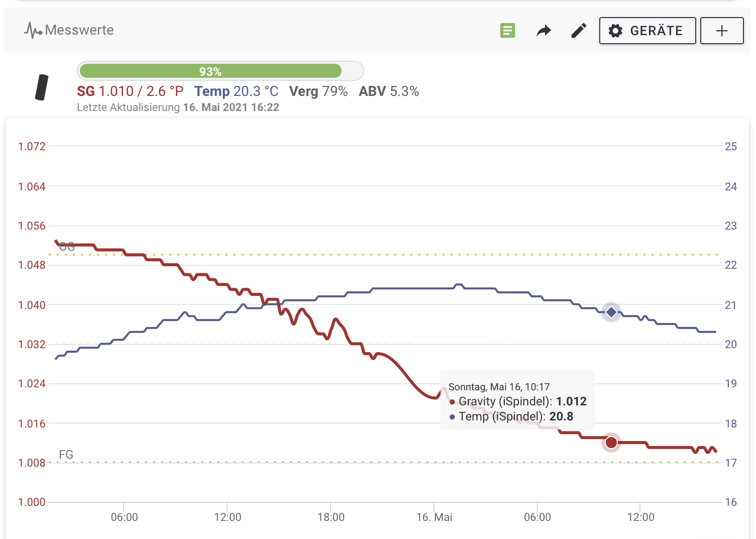Click the Verg 79% value
This screenshot has width=756, height=539.
point(318,91)
